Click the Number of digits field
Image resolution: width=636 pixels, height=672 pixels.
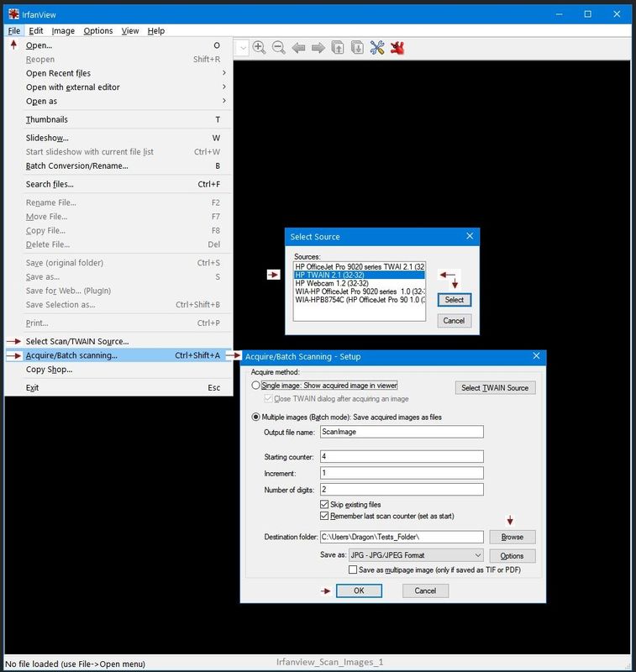tap(402, 489)
